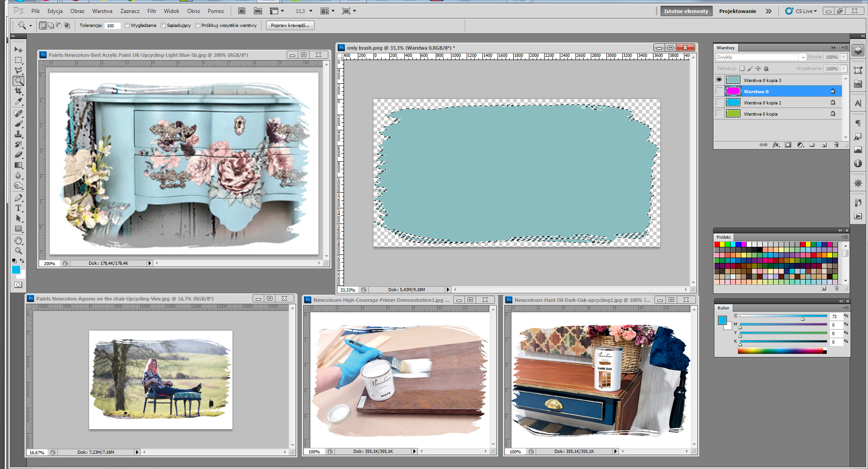This screenshot has width=868, height=469.
Task: Enable the Wygładzanie checkbox
Action: click(127, 26)
